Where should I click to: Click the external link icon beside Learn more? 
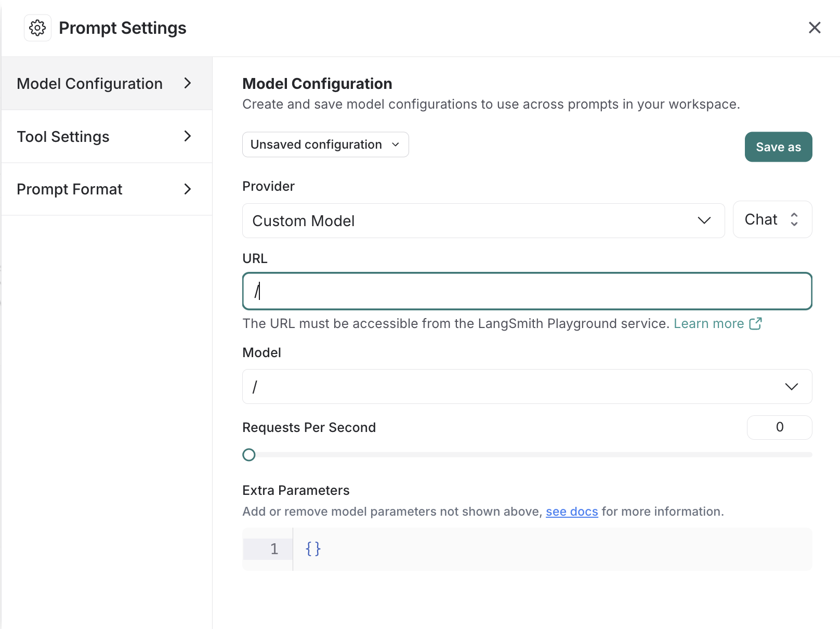755,324
